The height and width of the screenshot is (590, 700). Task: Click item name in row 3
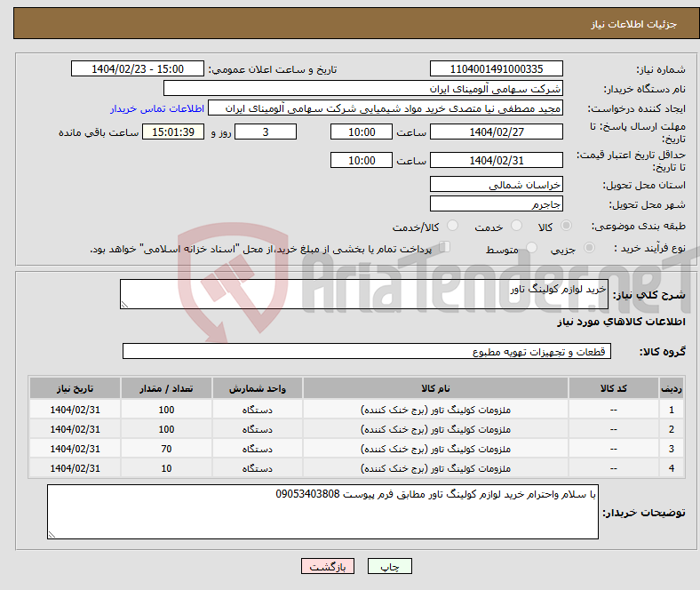[x=435, y=449]
